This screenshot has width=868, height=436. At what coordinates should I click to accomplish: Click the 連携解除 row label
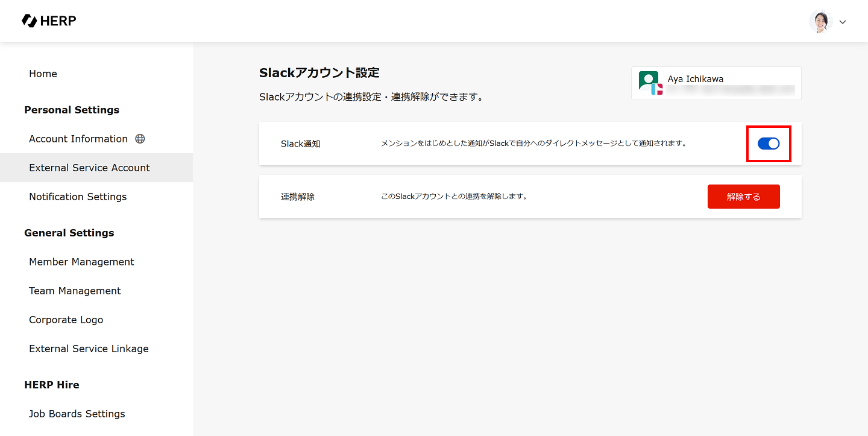[298, 197]
